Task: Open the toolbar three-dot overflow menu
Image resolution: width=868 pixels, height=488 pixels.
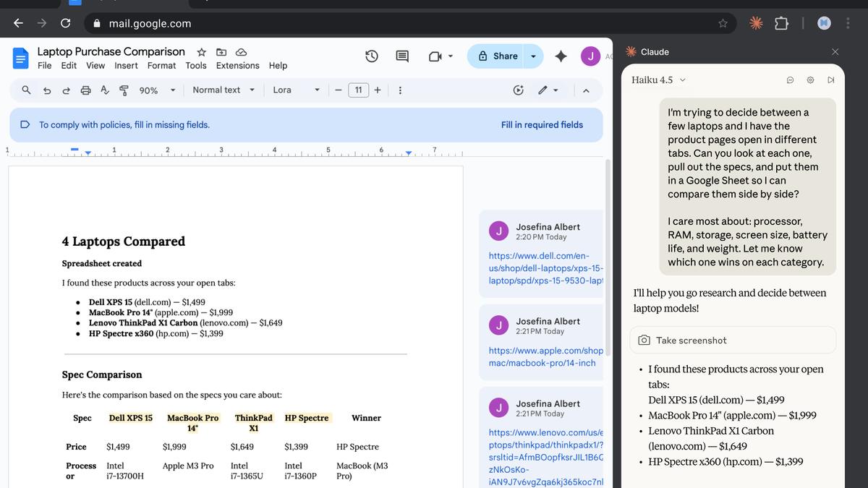Action: (x=400, y=90)
